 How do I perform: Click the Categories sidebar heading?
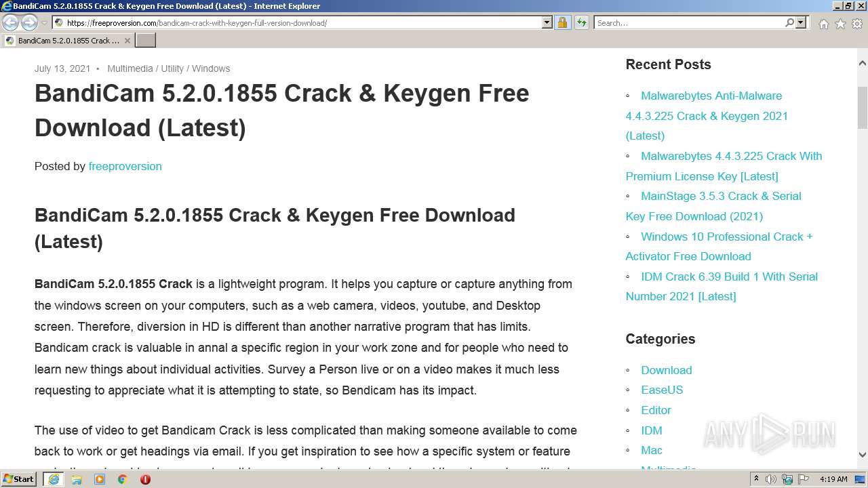[660, 339]
